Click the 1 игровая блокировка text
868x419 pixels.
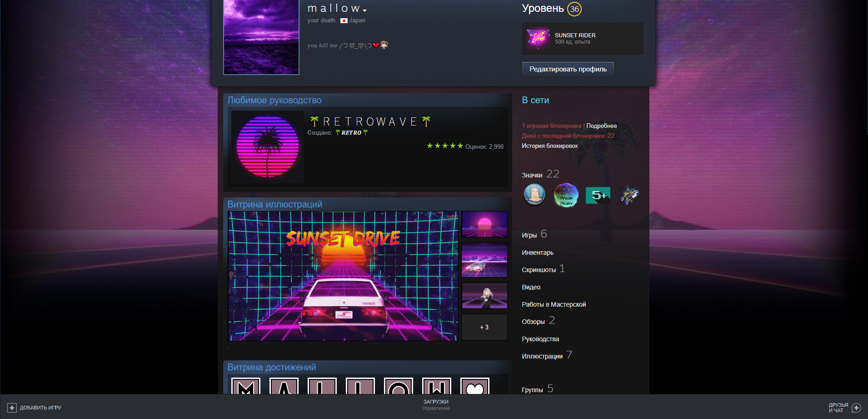tap(552, 126)
